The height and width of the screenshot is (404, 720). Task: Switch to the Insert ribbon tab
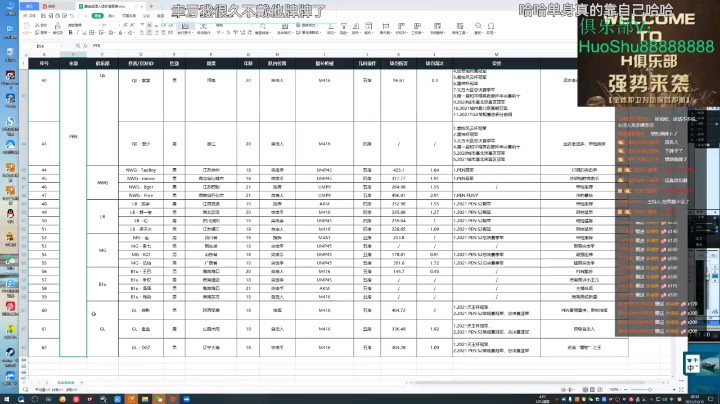point(111,16)
